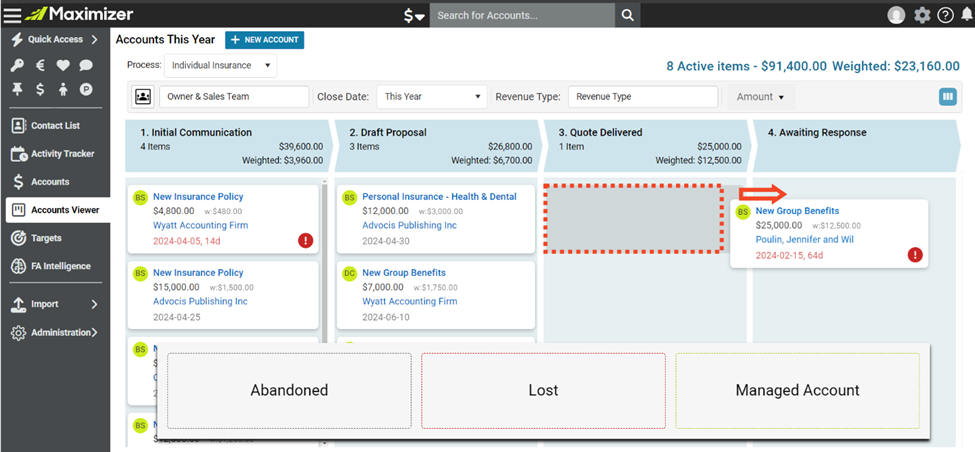975x452 pixels.
Task: Click the key quick access icon
Action: tap(17, 65)
